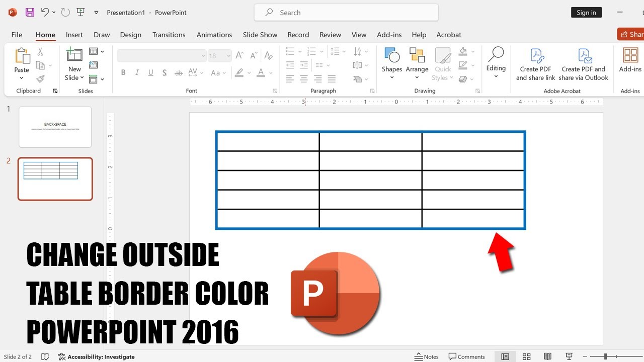This screenshot has width=644, height=362.
Task: Click Create PDF and share link
Action: click(x=535, y=64)
